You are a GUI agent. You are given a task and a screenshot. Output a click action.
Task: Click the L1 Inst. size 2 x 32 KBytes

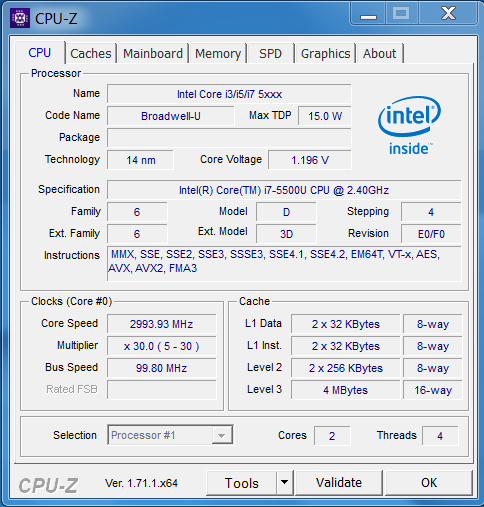[x=345, y=346]
